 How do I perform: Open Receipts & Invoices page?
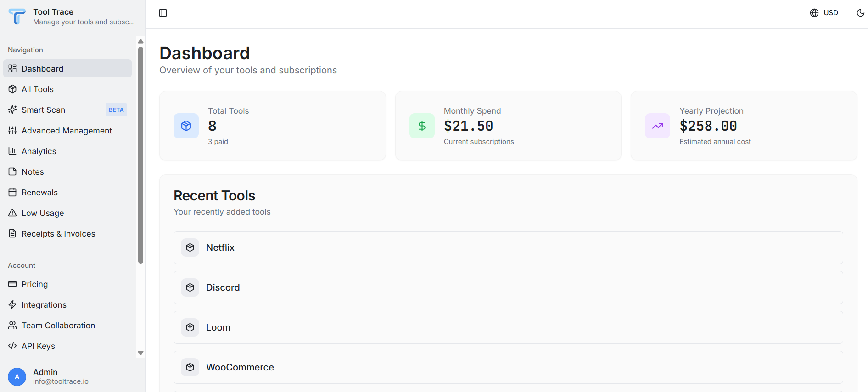point(58,234)
